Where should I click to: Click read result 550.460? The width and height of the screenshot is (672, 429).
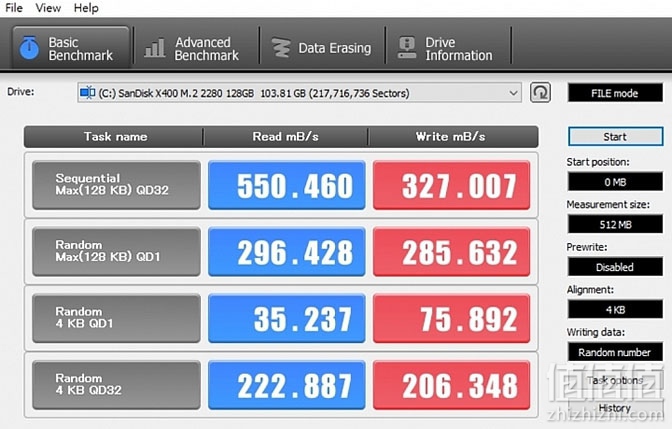[287, 185]
